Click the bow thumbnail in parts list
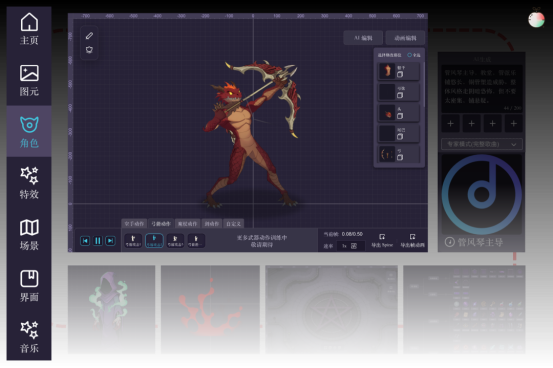The image size is (553, 368). [x=387, y=155]
